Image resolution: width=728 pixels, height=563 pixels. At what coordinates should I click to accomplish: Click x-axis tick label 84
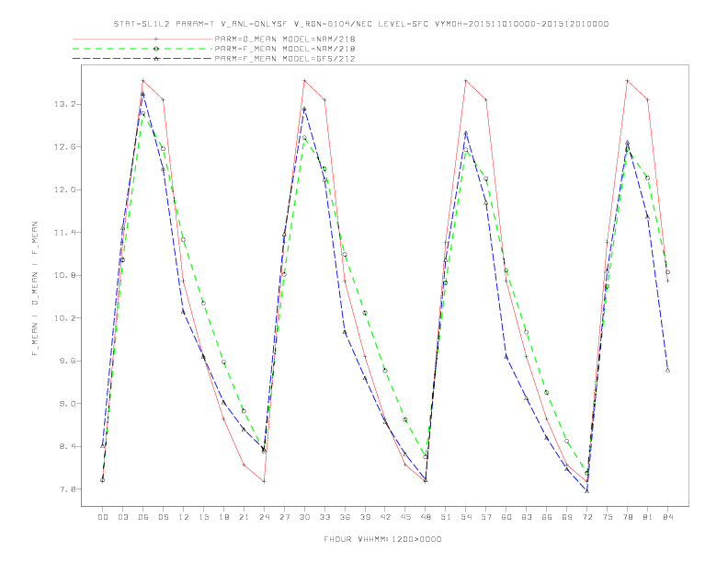tap(667, 517)
